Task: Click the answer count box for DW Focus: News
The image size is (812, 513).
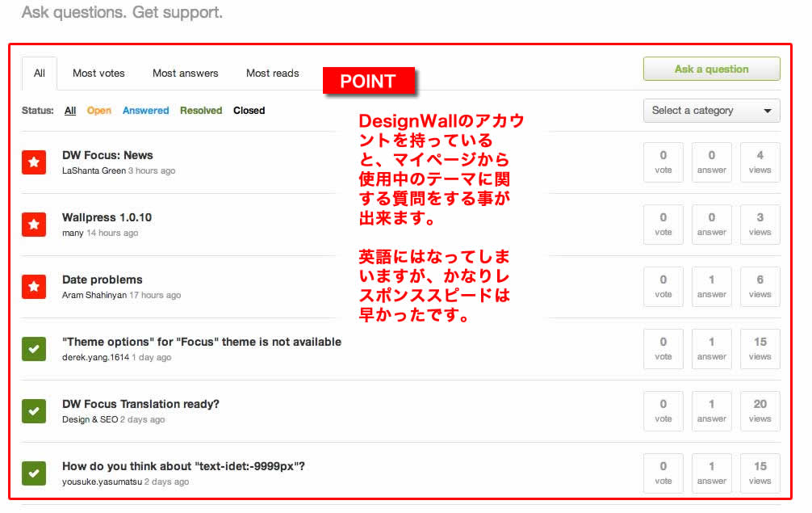Action: 712,162
